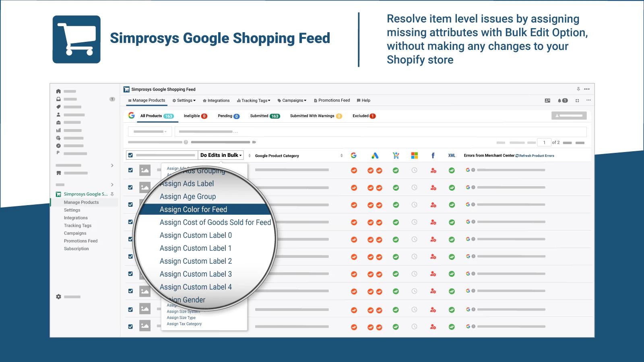The image size is (644, 362).
Task: Click Refresh Product Errors link
Action: (535, 156)
